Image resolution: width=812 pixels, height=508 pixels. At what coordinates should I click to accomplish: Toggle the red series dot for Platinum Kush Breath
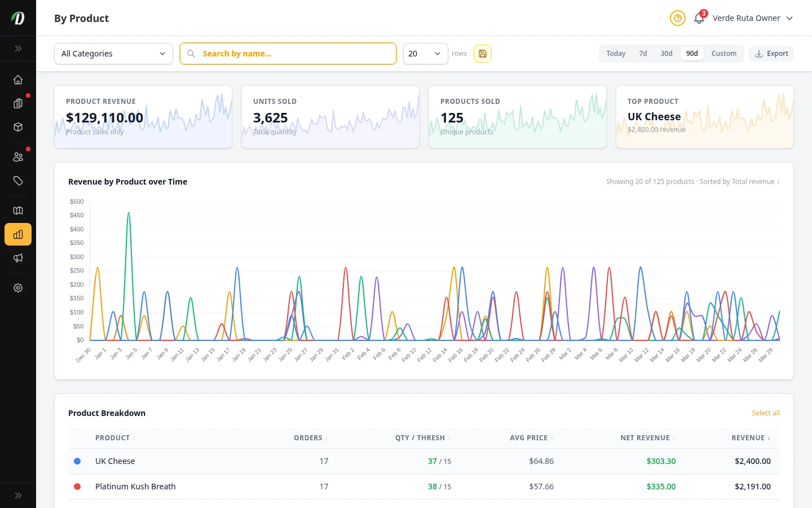[x=77, y=486]
